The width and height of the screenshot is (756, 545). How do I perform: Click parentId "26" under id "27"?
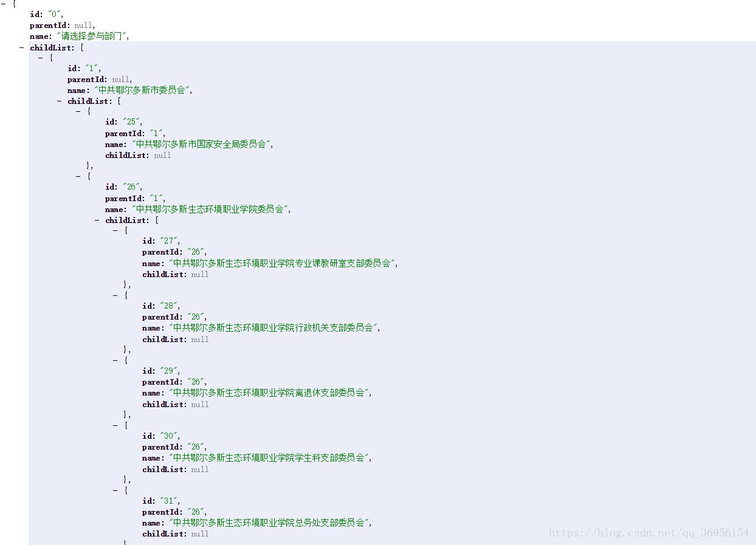196,252
